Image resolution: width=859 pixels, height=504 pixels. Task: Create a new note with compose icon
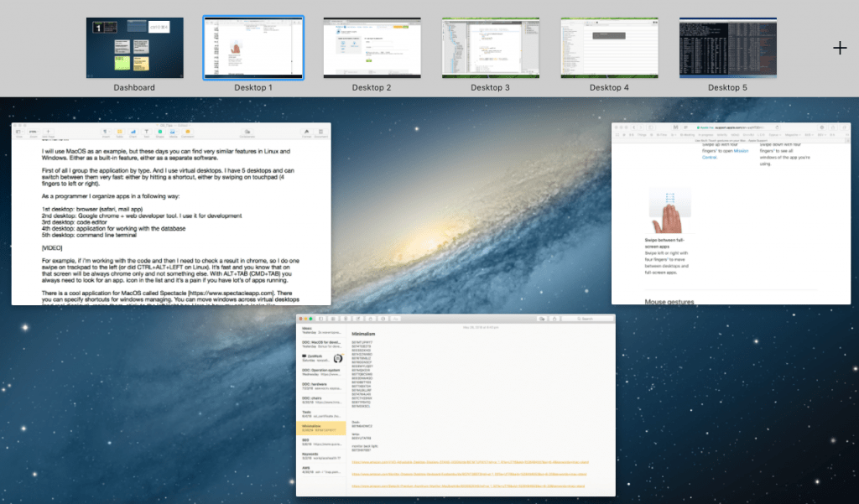358,319
